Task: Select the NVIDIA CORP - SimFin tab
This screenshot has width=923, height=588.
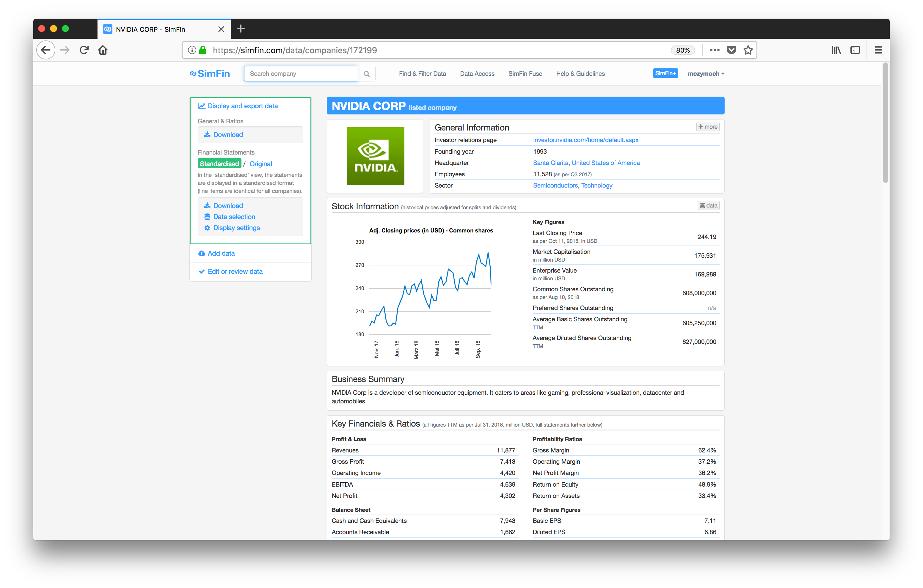Action: 150,29
